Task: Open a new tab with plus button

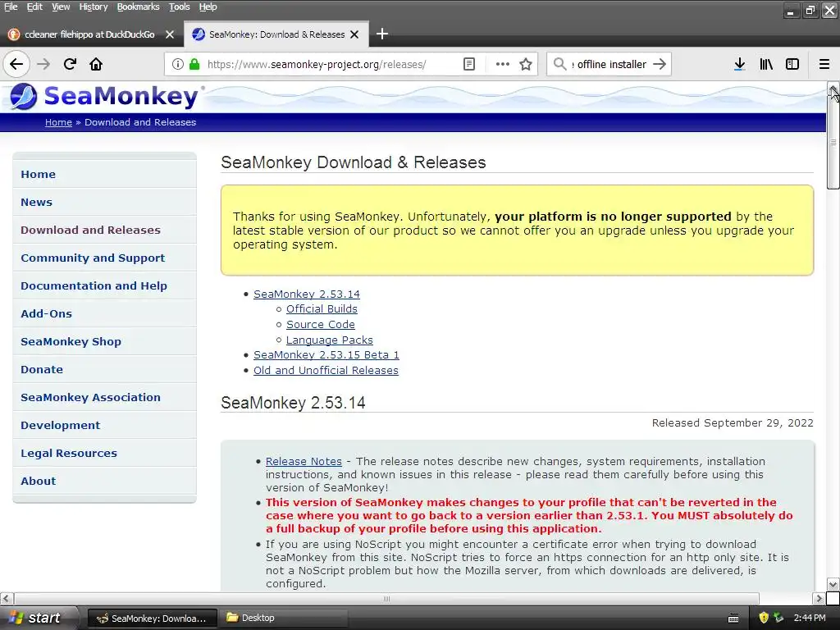Action: point(382,34)
